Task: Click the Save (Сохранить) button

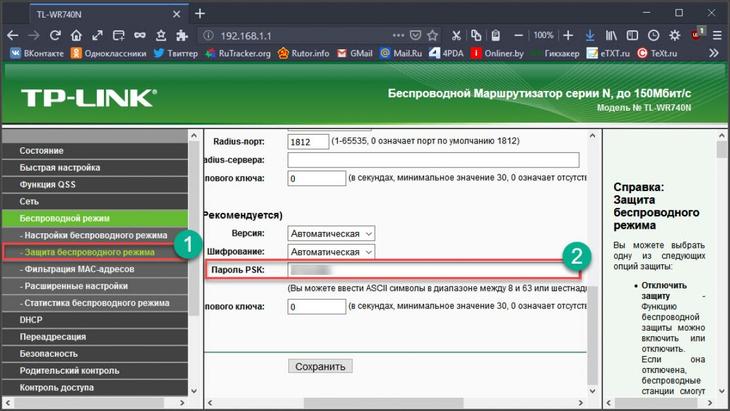Action: pos(320,366)
